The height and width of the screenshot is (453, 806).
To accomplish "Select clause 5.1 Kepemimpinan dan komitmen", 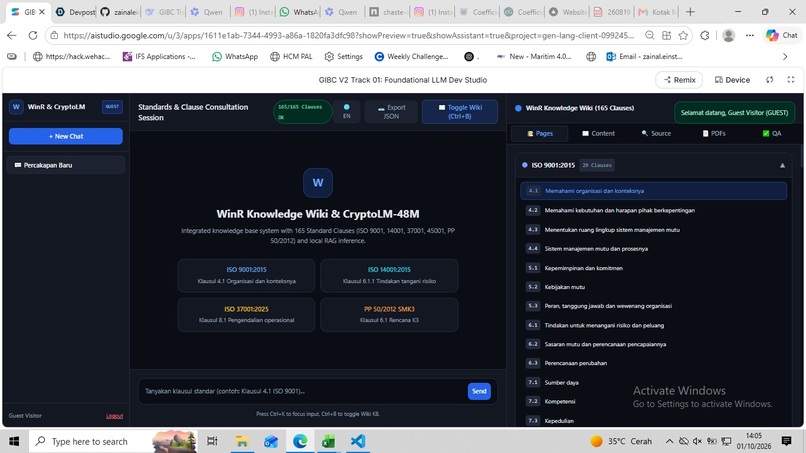I will point(653,268).
